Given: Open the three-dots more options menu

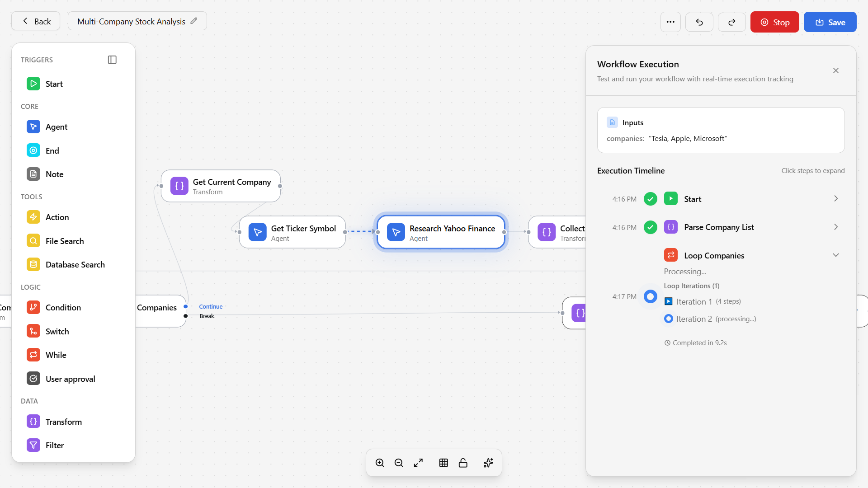Looking at the screenshot, I should 670,22.
